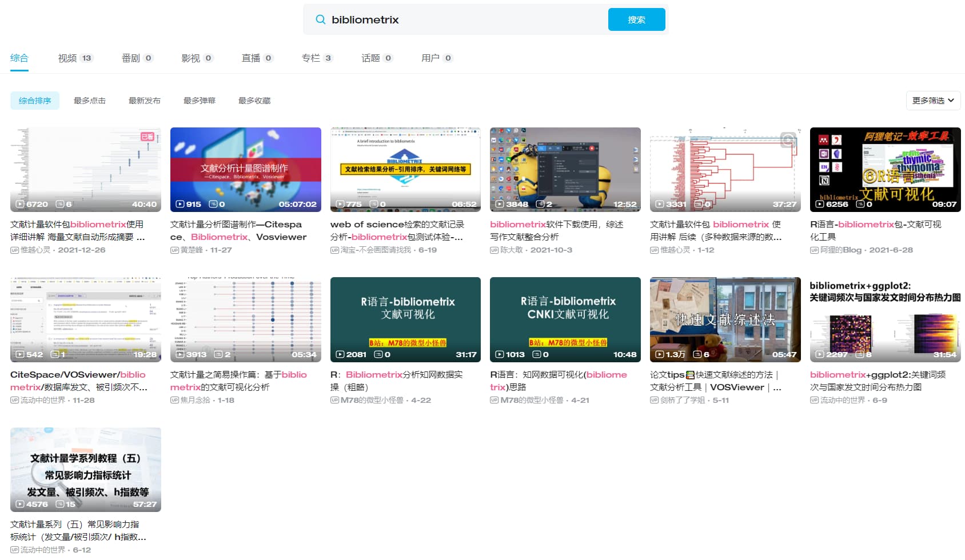Open uploader 淘宝-不会画图请找我 profile

(376, 250)
